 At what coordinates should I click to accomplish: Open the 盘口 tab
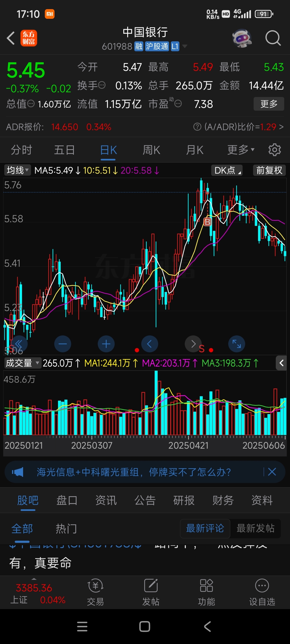67,500
